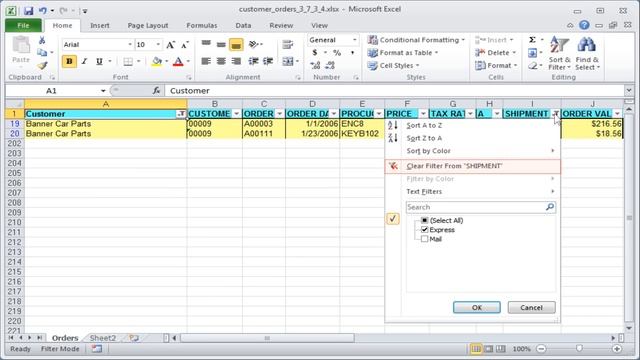Open the font size dropdown
This screenshot has height=360, width=640.
pyautogui.click(x=158, y=44)
